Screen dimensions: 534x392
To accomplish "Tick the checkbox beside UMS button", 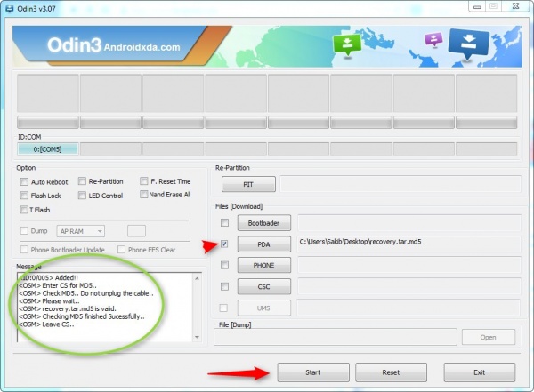I will click(x=223, y=308).
